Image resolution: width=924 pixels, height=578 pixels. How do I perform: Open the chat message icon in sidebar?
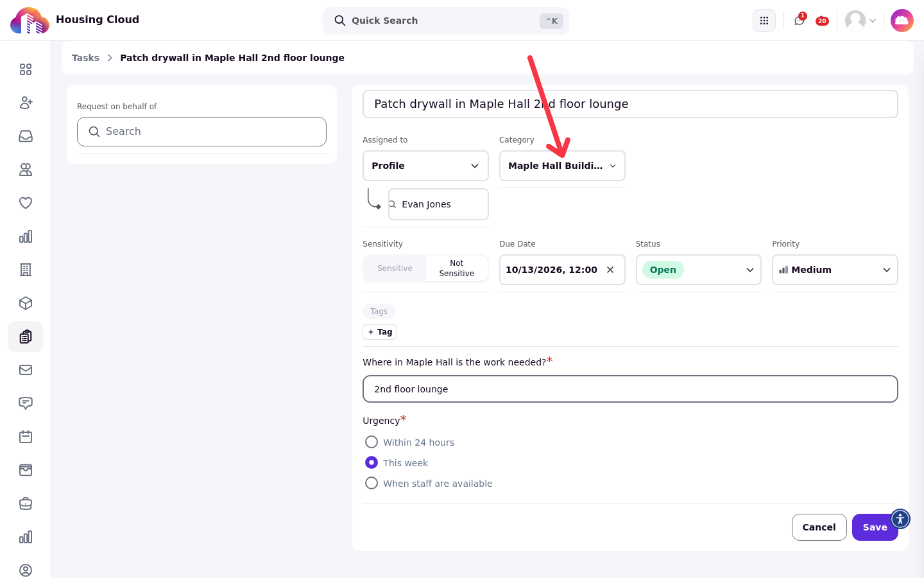(26, 403)
